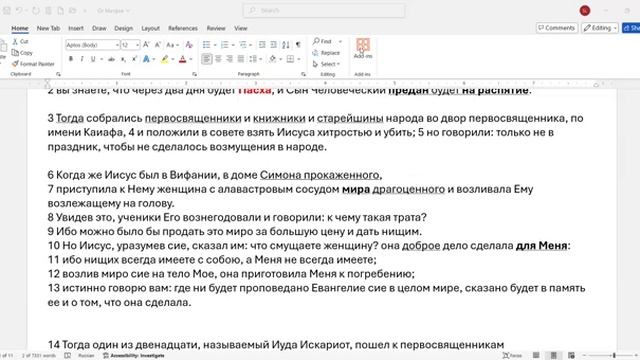
Task: Click the Redo icon in title bar
Action: (36, 11)
